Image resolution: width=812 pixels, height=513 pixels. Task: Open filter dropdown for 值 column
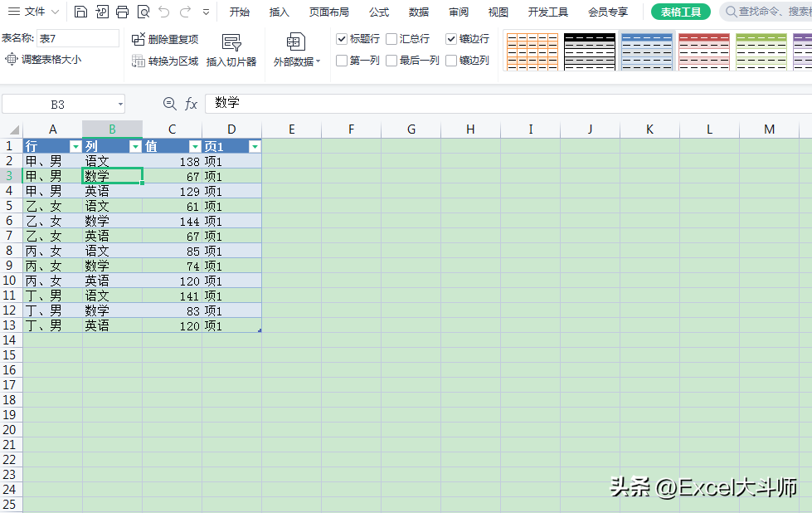coord(195,147)
